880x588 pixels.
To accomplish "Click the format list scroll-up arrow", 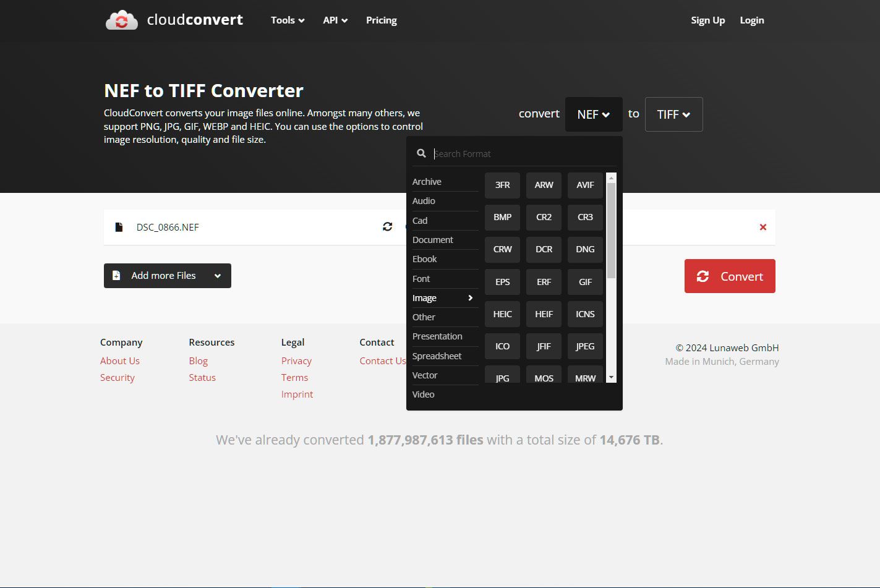I will [x=612, y=178].
